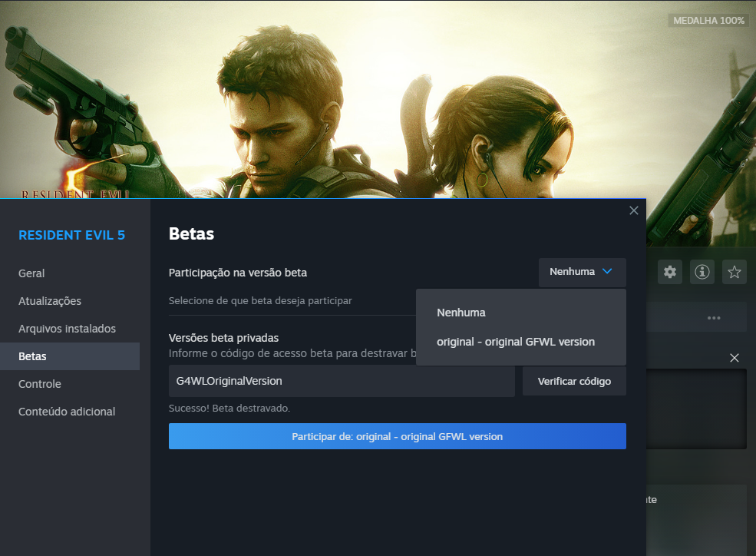Open Arquivos instalados section
Screen dimensions: 756x556
67,329
